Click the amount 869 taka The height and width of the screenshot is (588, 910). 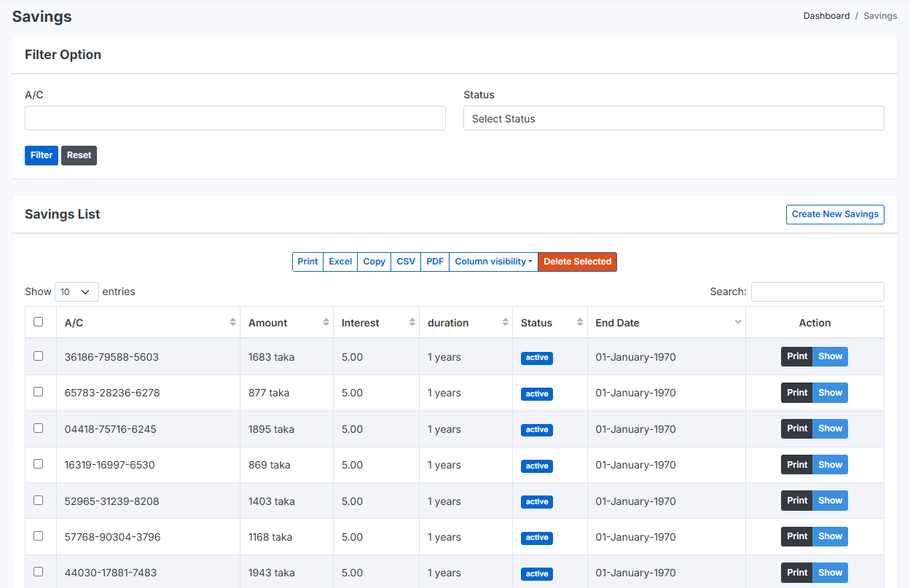click(x=270, y=465)
